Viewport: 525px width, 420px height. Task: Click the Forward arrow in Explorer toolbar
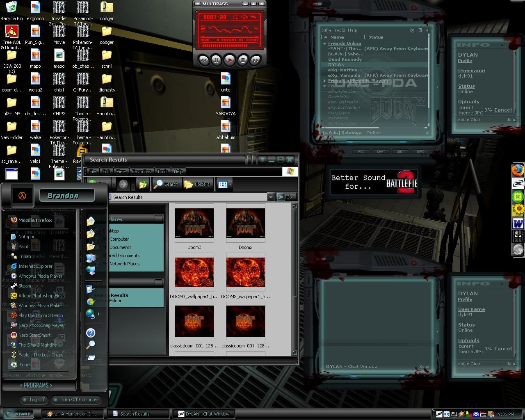[123, 185]
